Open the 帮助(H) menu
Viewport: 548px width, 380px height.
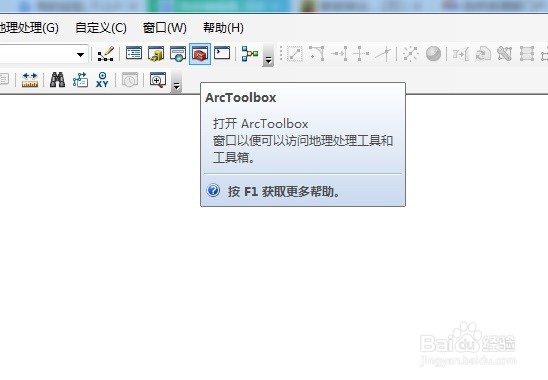click(x=223, y=28)
